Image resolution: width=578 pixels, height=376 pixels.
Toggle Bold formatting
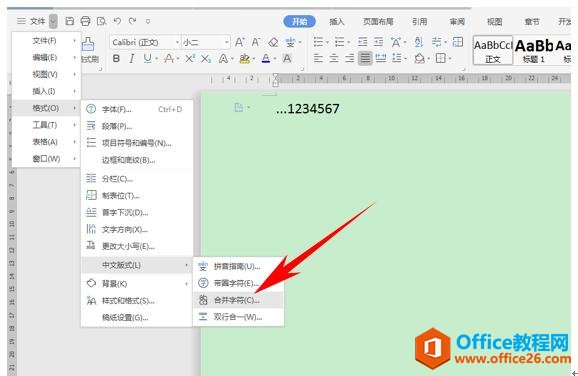(x=116, y=58)
